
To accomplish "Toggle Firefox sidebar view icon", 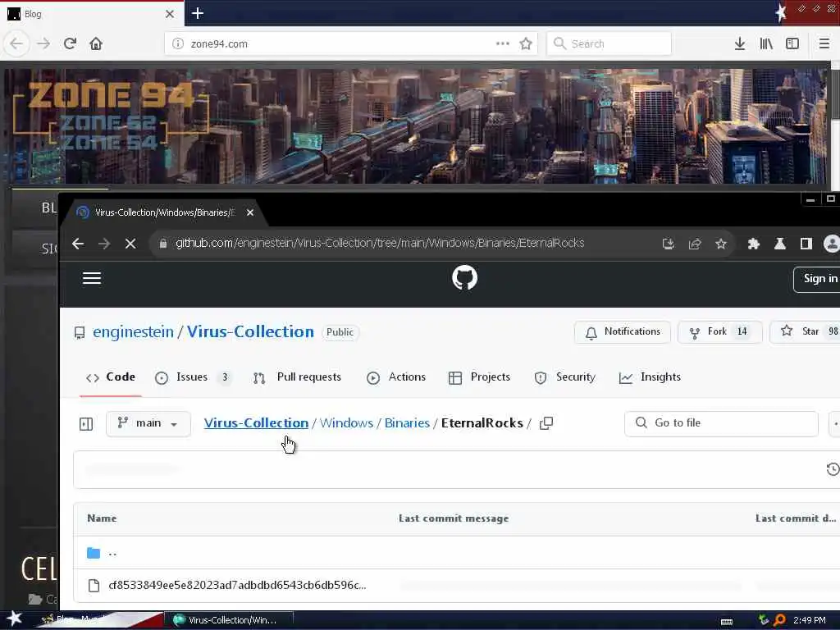I will (792, 43).
